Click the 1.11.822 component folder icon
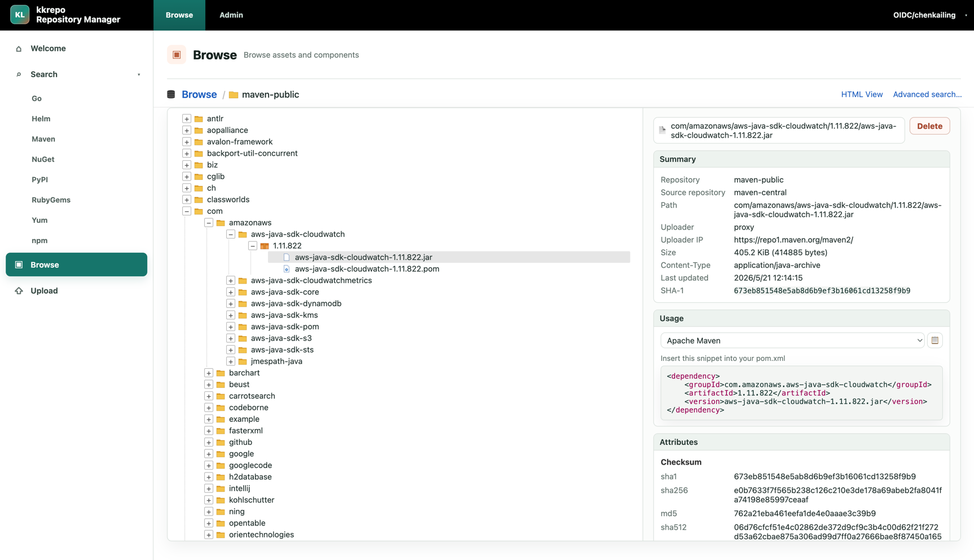The image size is (974, 560). click(265, 246)
